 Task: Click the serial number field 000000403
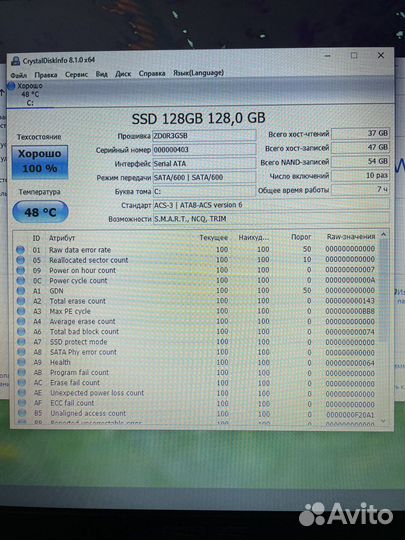pos(204,149)
